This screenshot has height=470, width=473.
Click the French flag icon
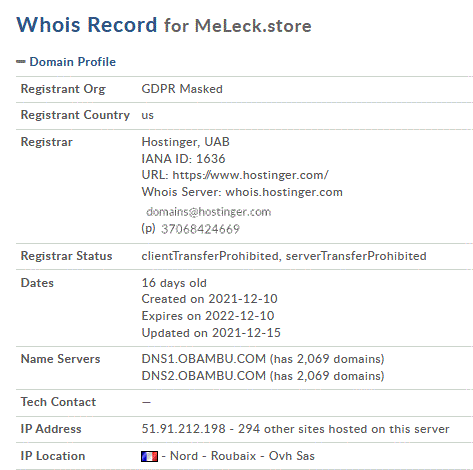click(x=149, y=456)
